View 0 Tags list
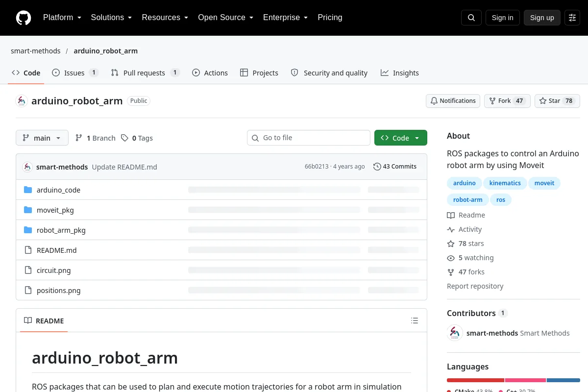This screenshot has width=588, height=392. 137,138
